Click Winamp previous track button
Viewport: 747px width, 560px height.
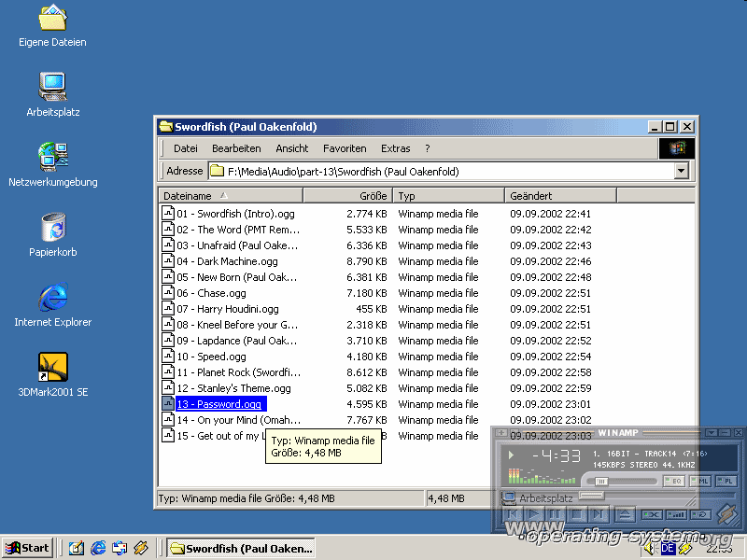(513, 514)
